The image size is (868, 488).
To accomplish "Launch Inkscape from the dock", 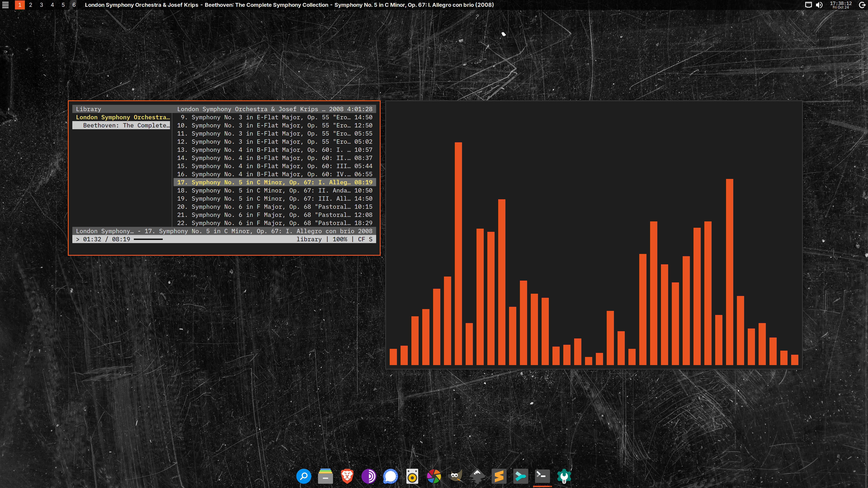I will tap(477, 476).
